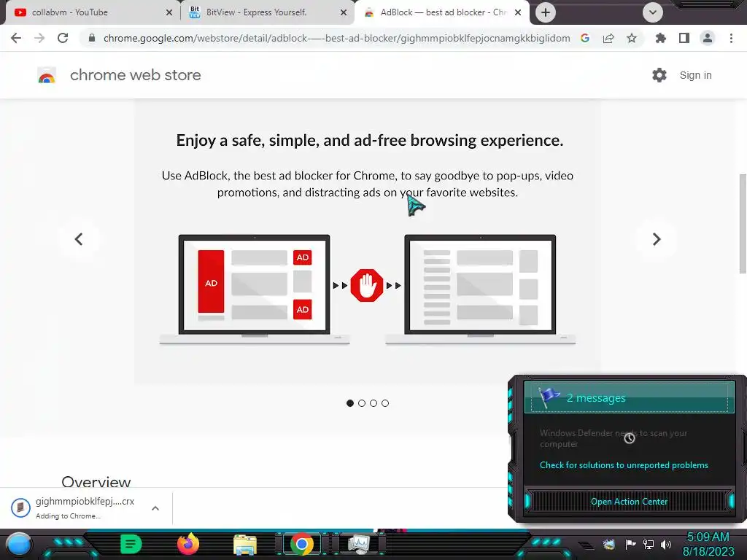747x560 pixels.
Task: Open Windows Defender scan message
Action: tap(614, 438)
